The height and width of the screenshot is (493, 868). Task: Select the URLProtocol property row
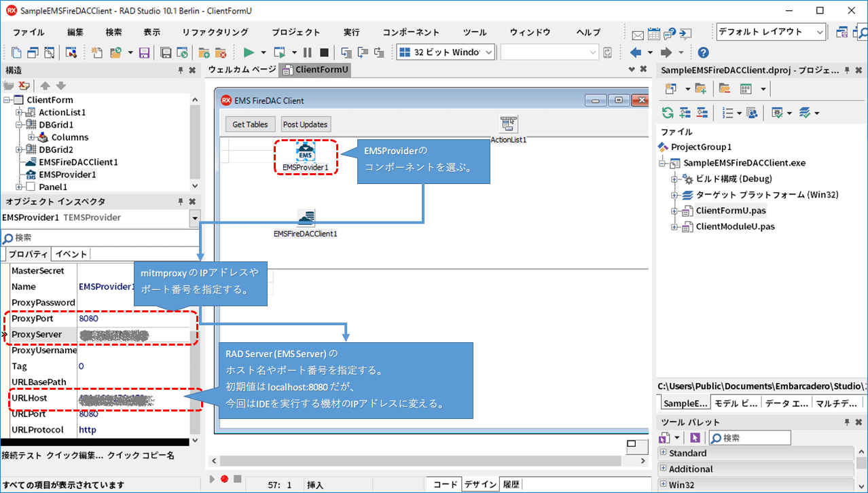[x=101, y=430]
